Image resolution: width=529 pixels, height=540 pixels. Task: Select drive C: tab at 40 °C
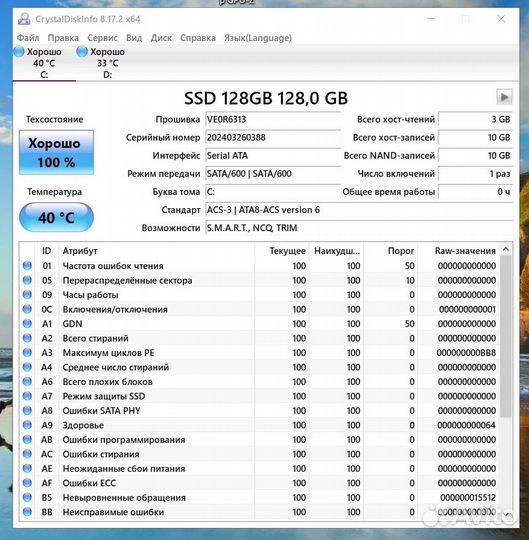[44, 63]
